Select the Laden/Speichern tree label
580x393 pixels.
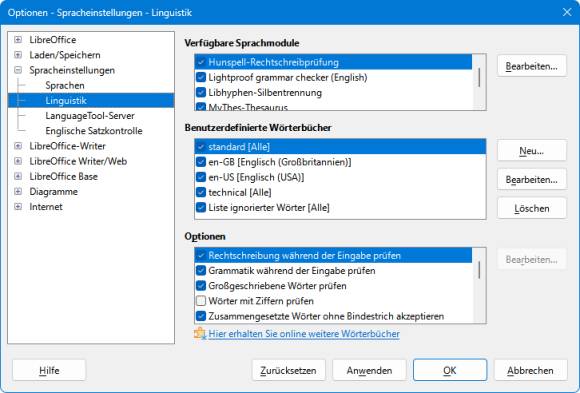tap(65, 55)
